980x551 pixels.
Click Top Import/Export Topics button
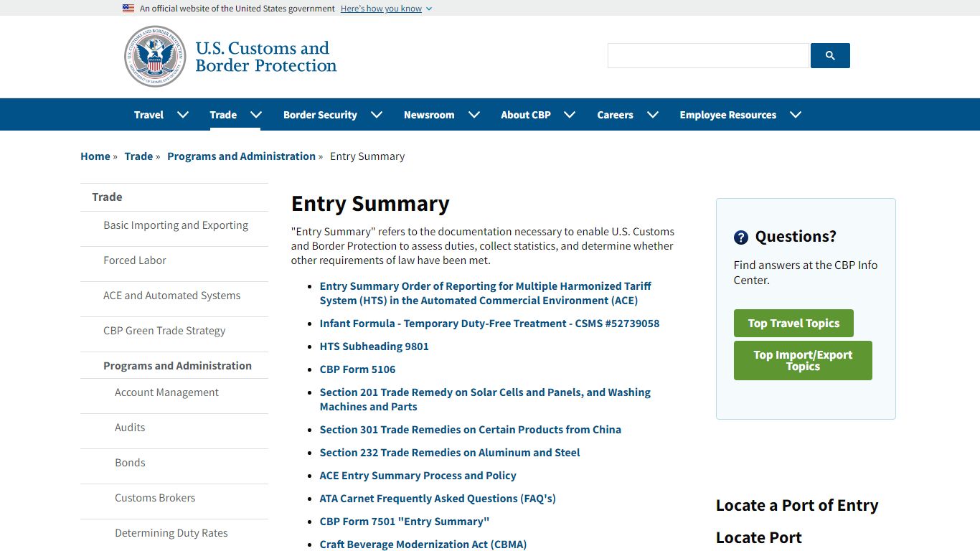coord(803,361)
